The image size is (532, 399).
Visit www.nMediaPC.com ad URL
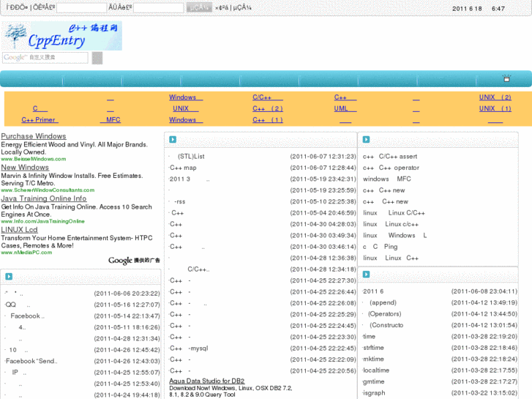point(26,253)
